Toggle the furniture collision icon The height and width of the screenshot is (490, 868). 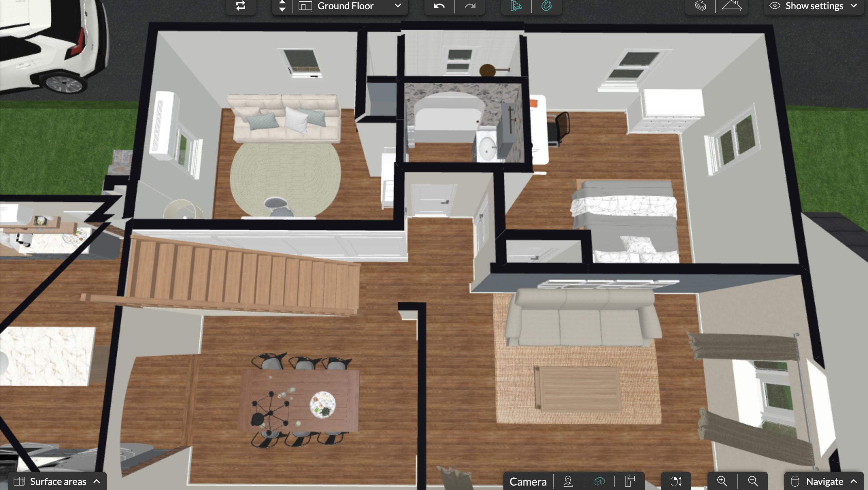pos(516,6)
